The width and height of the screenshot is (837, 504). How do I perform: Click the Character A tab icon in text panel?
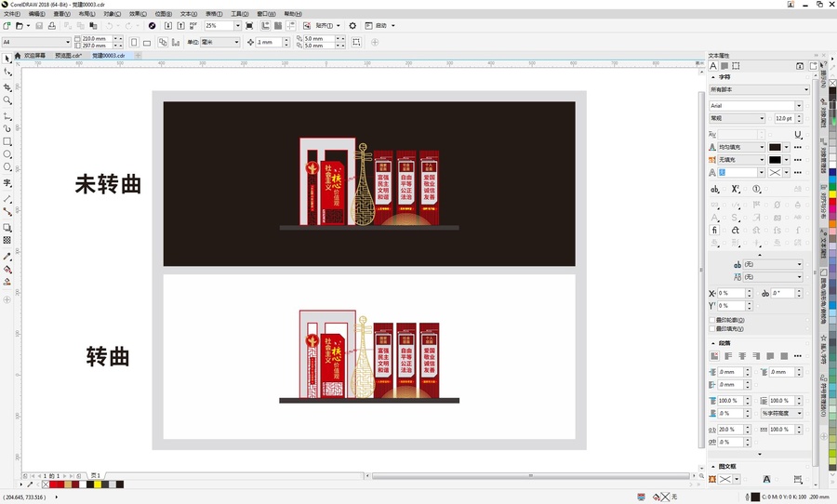[713, 66]
